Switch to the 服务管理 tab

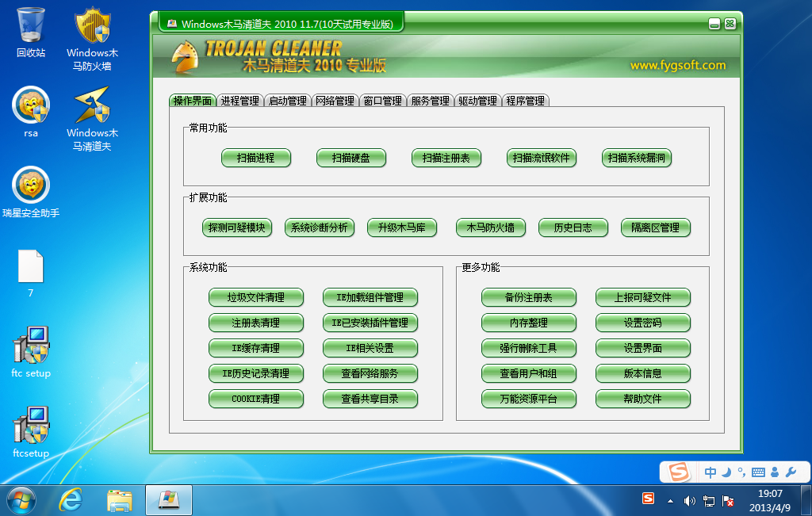(431, 101)
